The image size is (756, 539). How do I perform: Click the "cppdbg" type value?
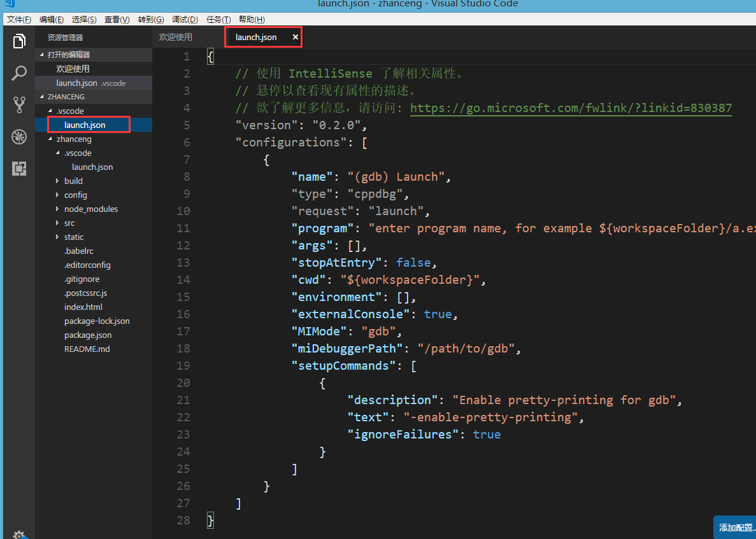(375, 193)
